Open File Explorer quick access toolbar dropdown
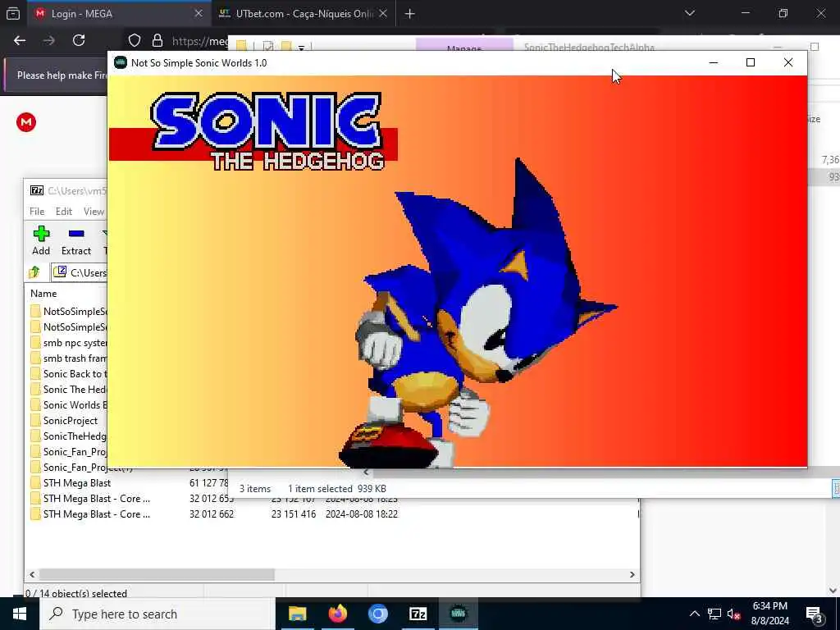This screenshot has width=840, height=630. click(x=301, y=47)
